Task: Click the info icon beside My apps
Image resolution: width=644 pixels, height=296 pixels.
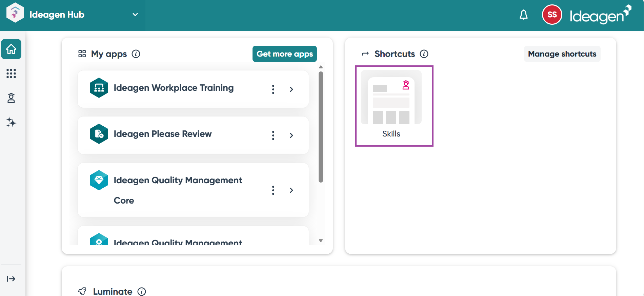Action: [x=136, y=54]
